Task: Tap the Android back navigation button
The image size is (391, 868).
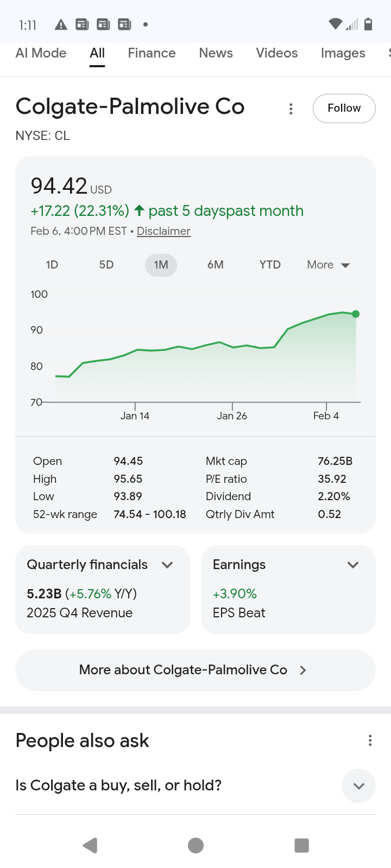Action: click(x=90, y=845)
